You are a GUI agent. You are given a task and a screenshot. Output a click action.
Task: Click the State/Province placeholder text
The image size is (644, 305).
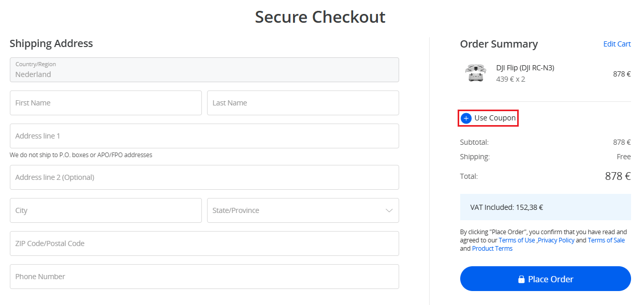[x=236, y=210]
